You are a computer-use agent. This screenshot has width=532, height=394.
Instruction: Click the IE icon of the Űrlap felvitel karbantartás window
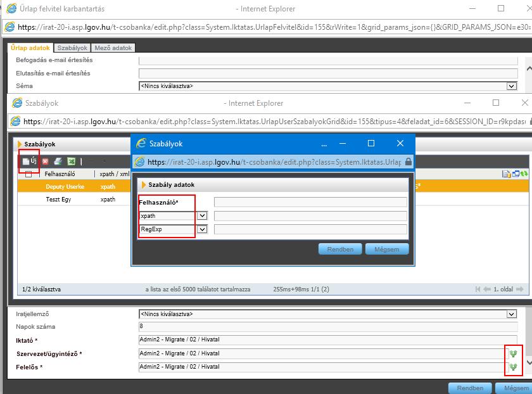[x=11, y=8]
